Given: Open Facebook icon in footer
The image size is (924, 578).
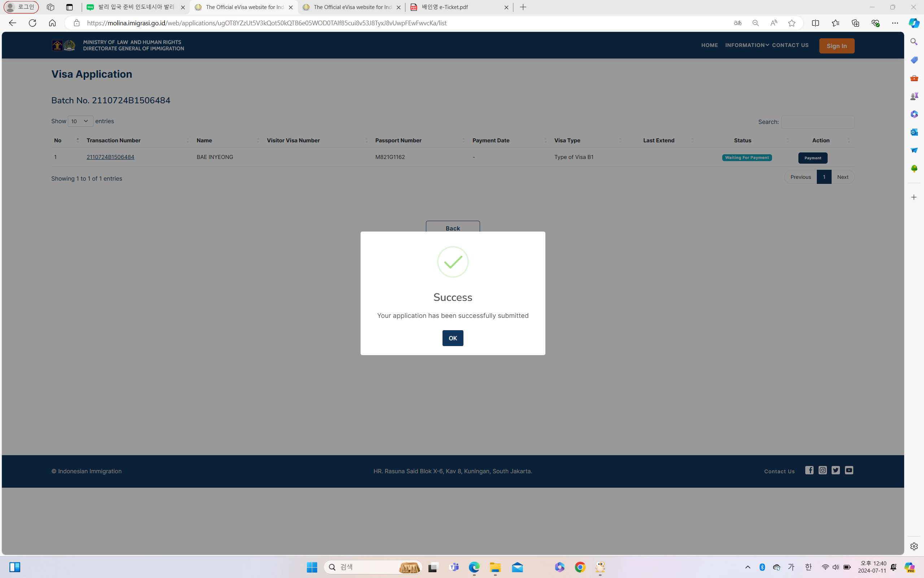Looking at the screenshot, I should (x=809, y=470).
